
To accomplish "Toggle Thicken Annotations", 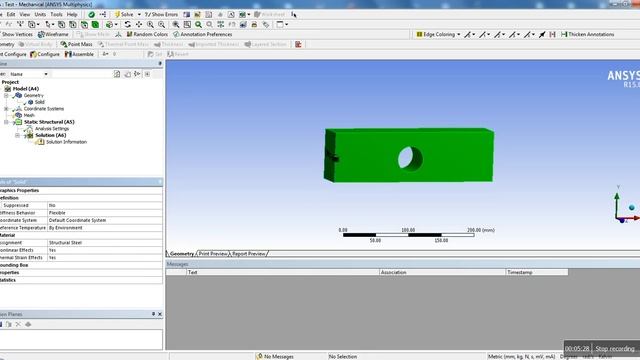I will [587, 34].
